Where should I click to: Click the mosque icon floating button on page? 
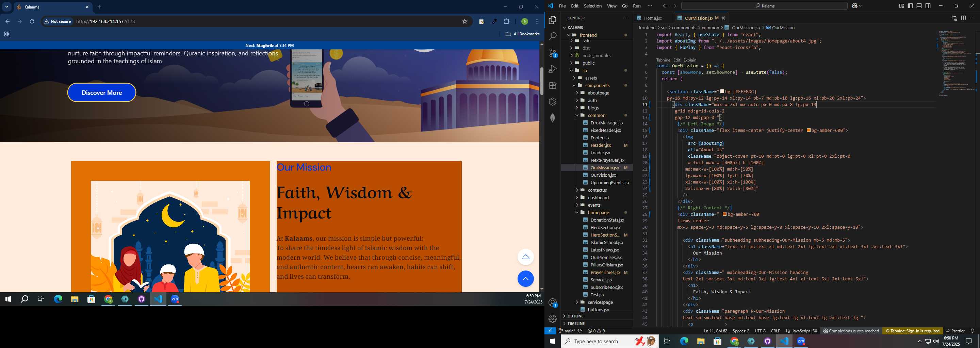tap(525, 257)
